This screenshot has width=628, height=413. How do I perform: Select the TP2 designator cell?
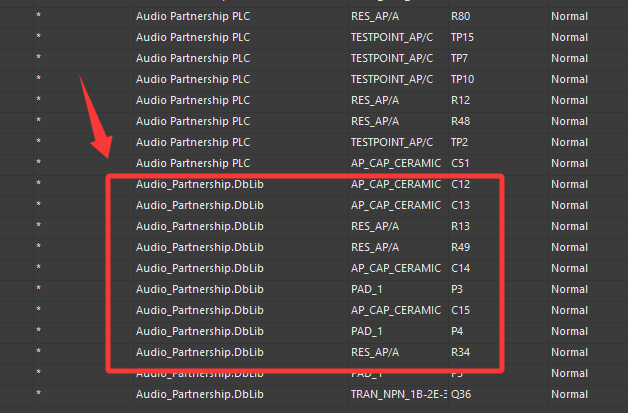(498, 142)
